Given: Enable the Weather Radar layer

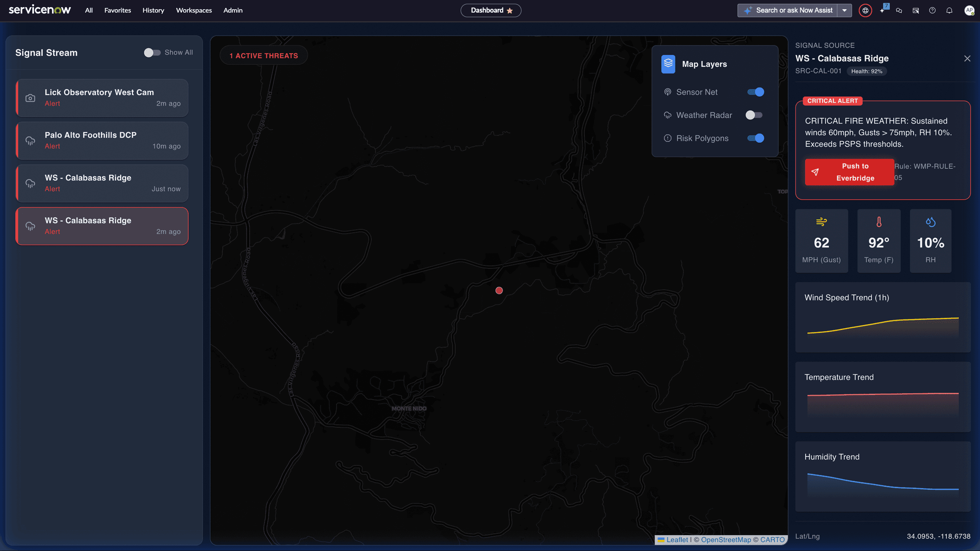Looking at the screenshot, I should click(x=754, y=115).
